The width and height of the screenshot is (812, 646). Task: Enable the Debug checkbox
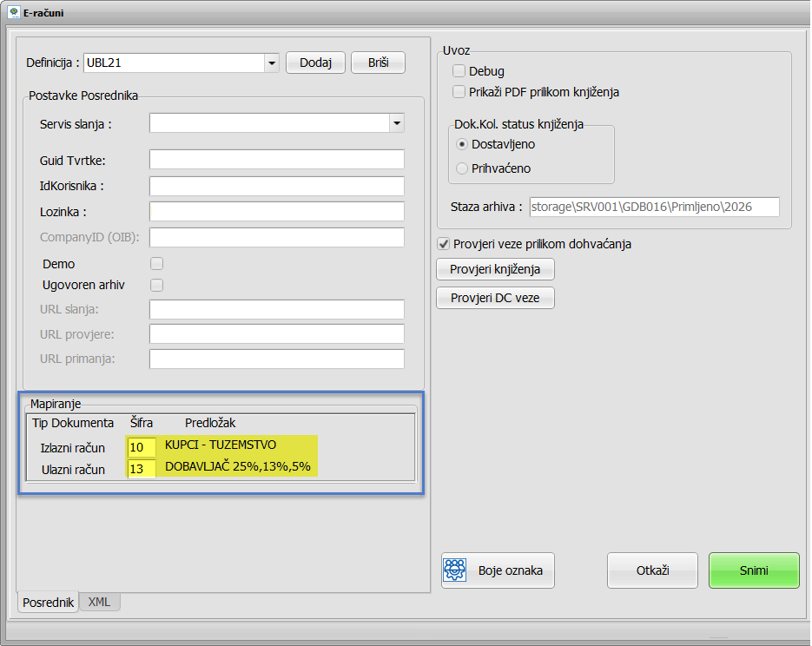459,71
